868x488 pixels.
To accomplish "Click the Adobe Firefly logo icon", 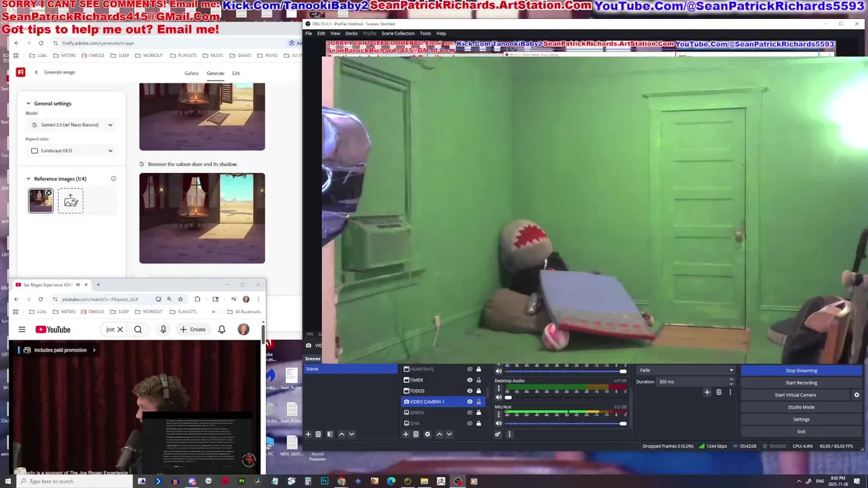I will pos(20,73).
